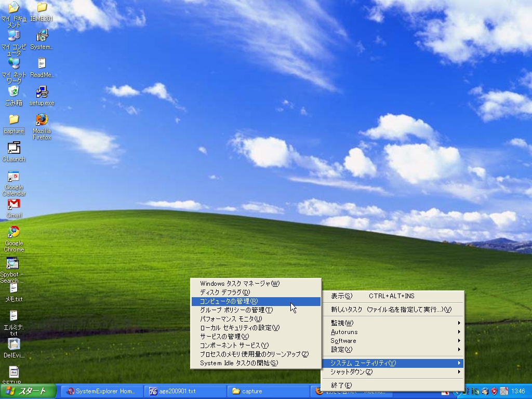The height and width of the screenshot is (399, 532).
Task: Choose System Idle タスクの開始(S)
Action: tap(256, 363)
